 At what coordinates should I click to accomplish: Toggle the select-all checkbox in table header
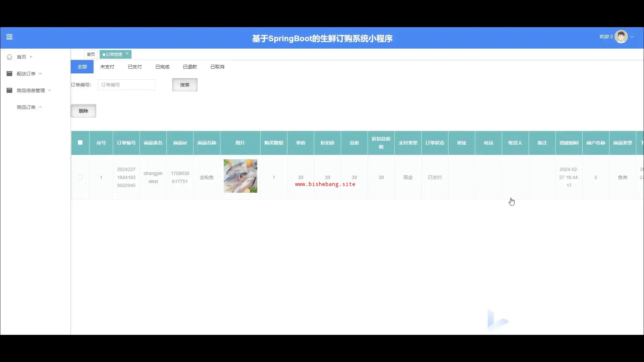click(x=80, y=142)
